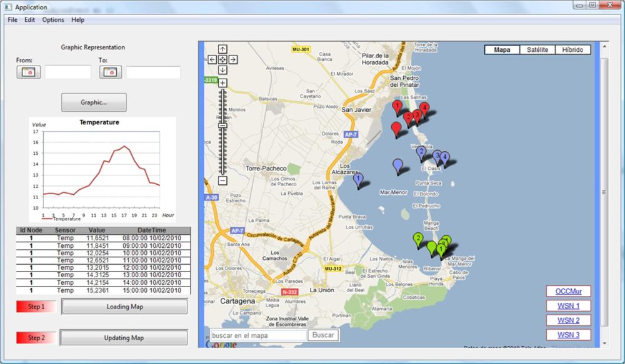Screen dimensions: 625x364
Task: Zoom out with the map minus button
Action: pos(222,180)
